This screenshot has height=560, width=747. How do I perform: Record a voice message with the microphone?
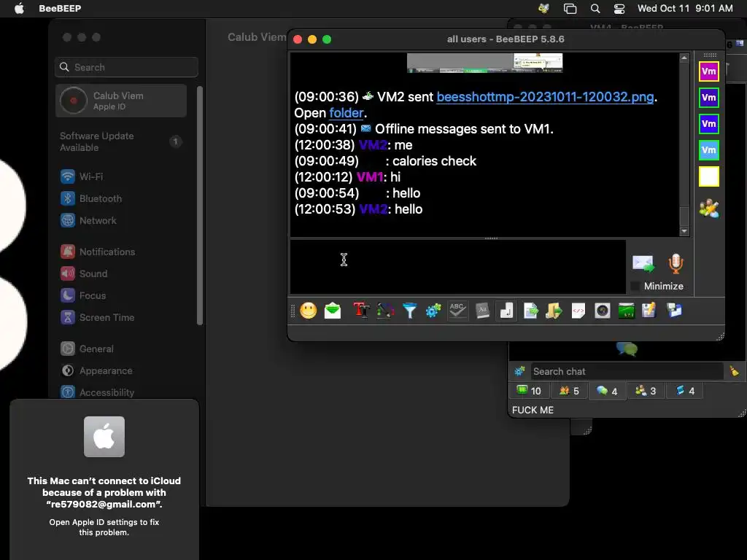(x=676, y=264)
